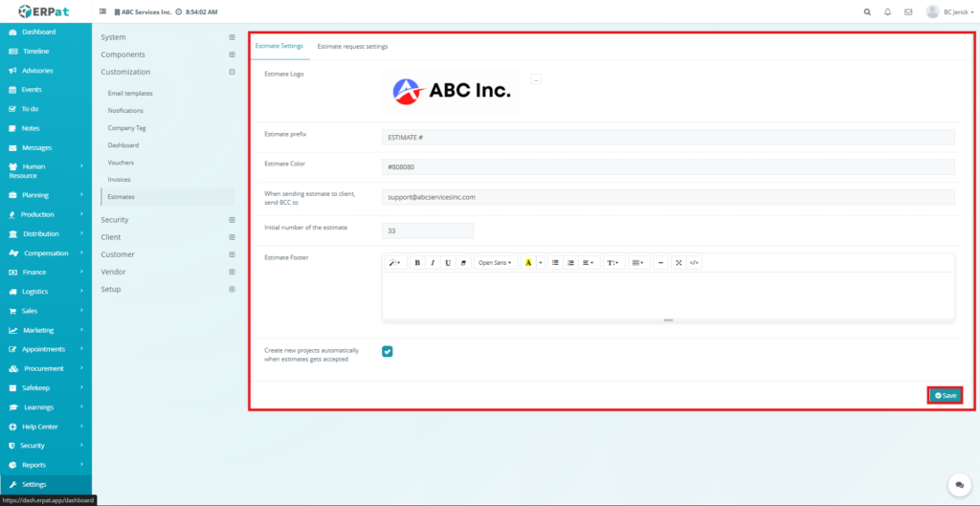Image resolution: width=980 pixels, height=506 pixels.
Task: Open the Open Sans font dropdown
Action: 495,262
